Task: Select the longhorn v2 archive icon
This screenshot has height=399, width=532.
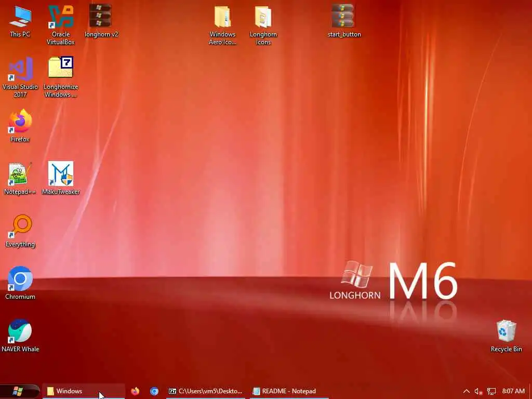Action: coord(101,20)
